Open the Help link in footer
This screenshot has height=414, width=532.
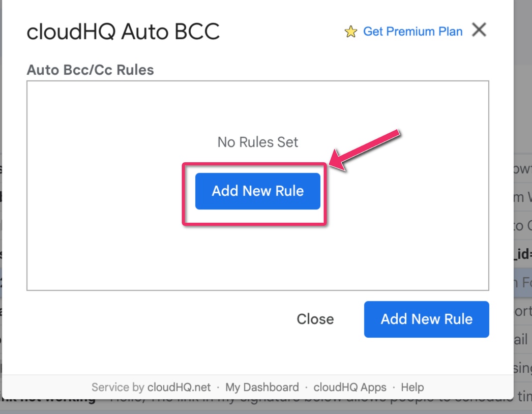pyautogui.click(x=412, y=387)
